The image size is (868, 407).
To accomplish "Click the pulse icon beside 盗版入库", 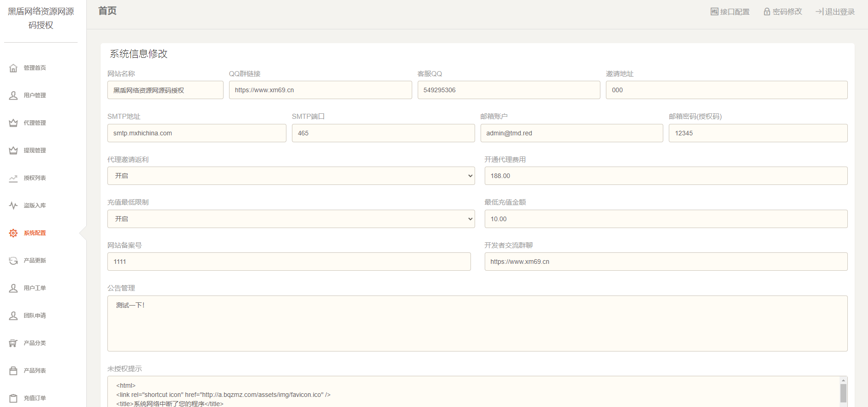I will click(x=13, y=206).
